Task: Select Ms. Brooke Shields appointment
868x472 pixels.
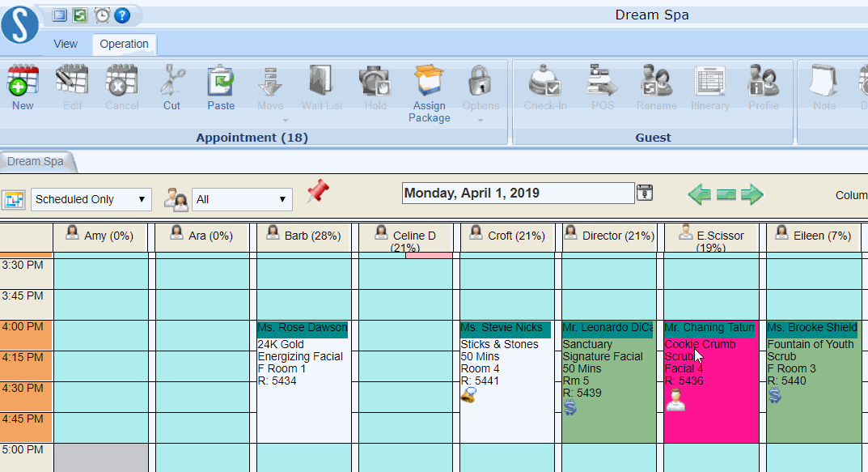Action: 813,381
